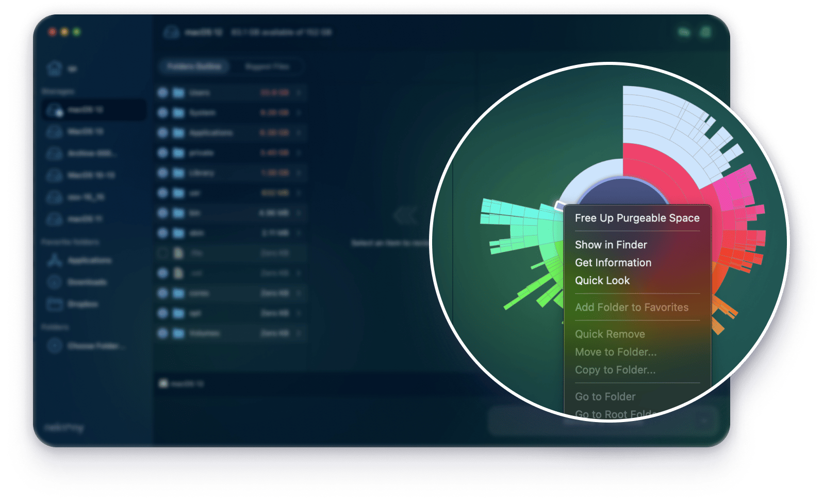The height and width of the screenshot is (504, 823).
Task: Expand the Users row chevron
Action: tap(299, 93)
